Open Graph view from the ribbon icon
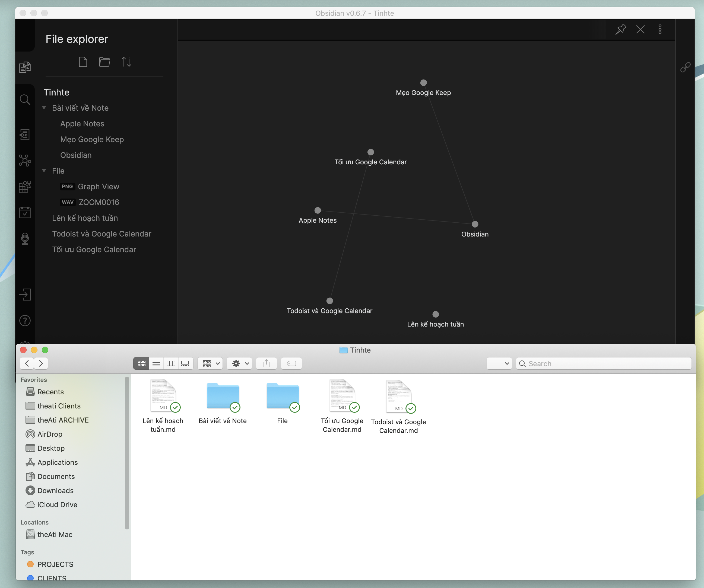The height and width of the screenshot is (588, 704). click(x=25, y=161)
